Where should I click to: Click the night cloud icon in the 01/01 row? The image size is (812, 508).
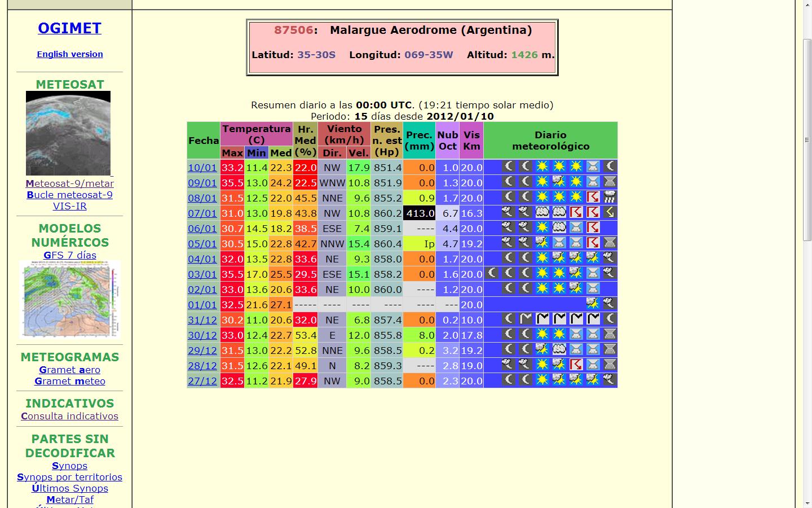tap(610, 304)
